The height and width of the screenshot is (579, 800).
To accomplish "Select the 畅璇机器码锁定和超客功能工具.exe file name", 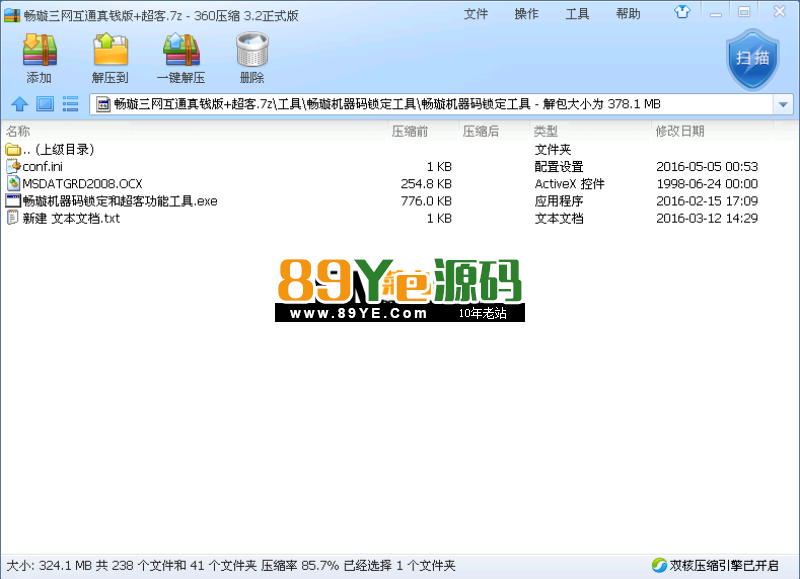I will (120, 201).
